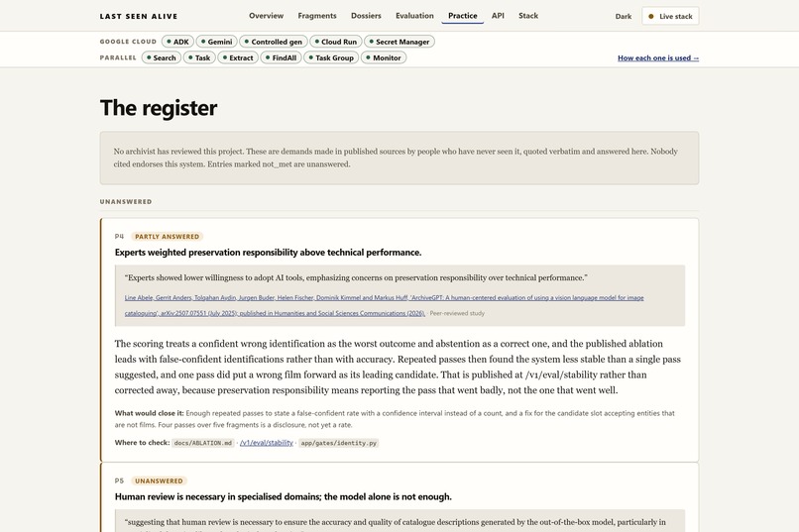This screenshot has height=532, width=799.
Task: Click the 'No archivist has reviewed' disclaimer box
Action: [399, 158]
